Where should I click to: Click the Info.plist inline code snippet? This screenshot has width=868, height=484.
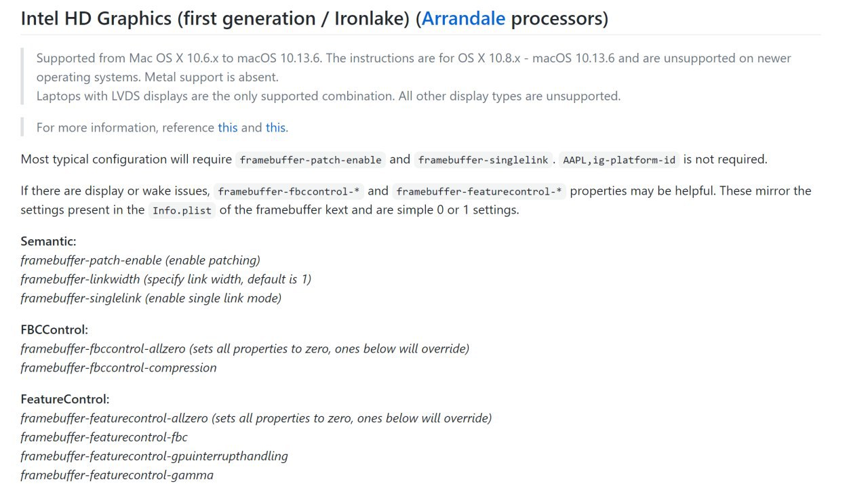point(181,210)
